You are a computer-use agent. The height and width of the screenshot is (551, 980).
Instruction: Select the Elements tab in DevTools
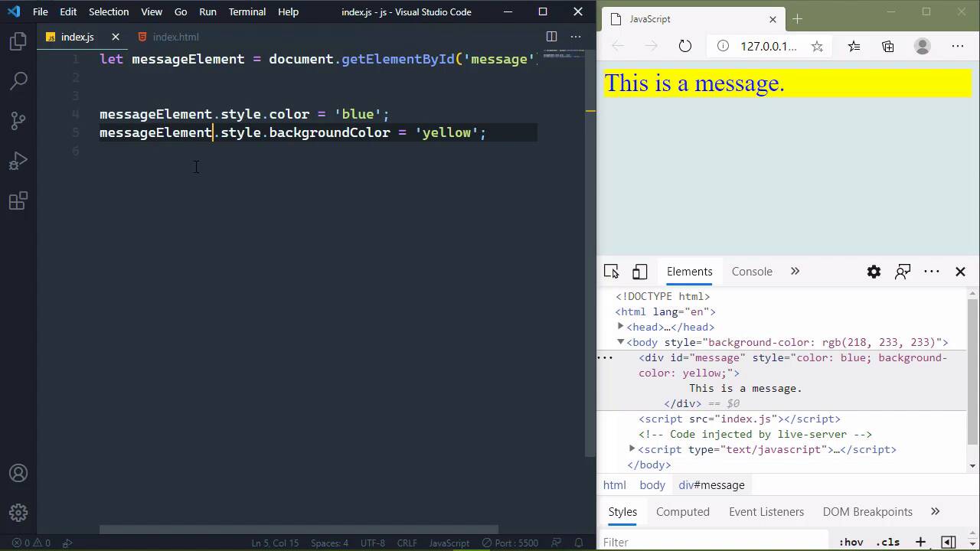pyautogui.click(x=689, y=272)
